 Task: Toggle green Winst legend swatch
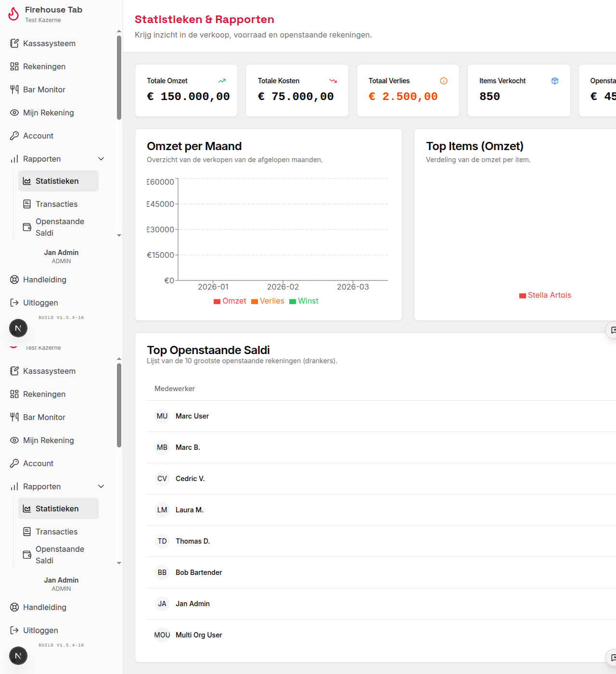pyautogui.click(x=293, y=302)
